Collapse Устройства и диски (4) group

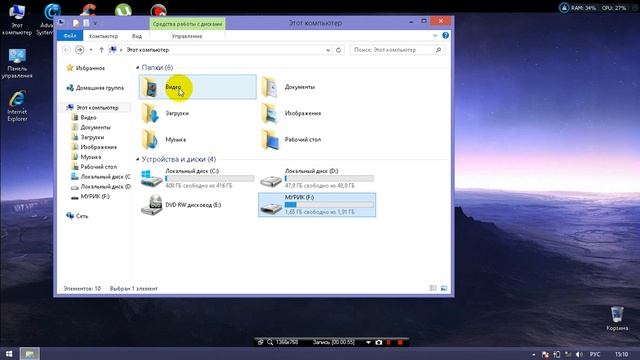tap(138, 159)
